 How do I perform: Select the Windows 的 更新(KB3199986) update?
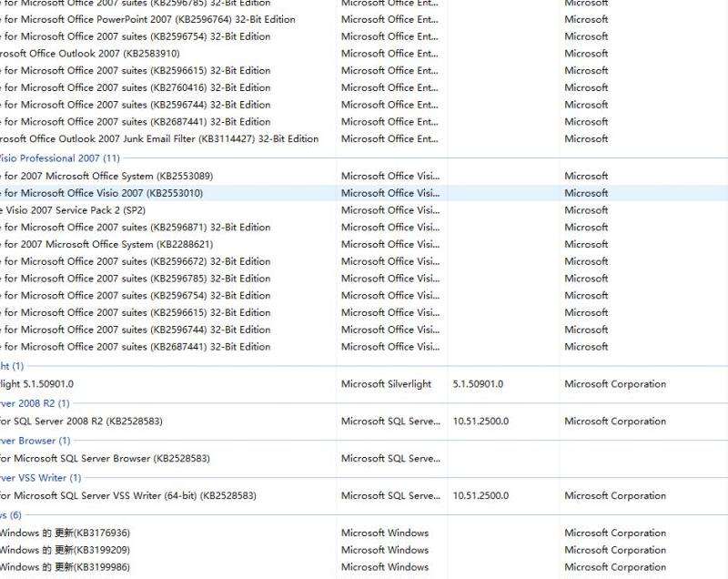point(65,567)
